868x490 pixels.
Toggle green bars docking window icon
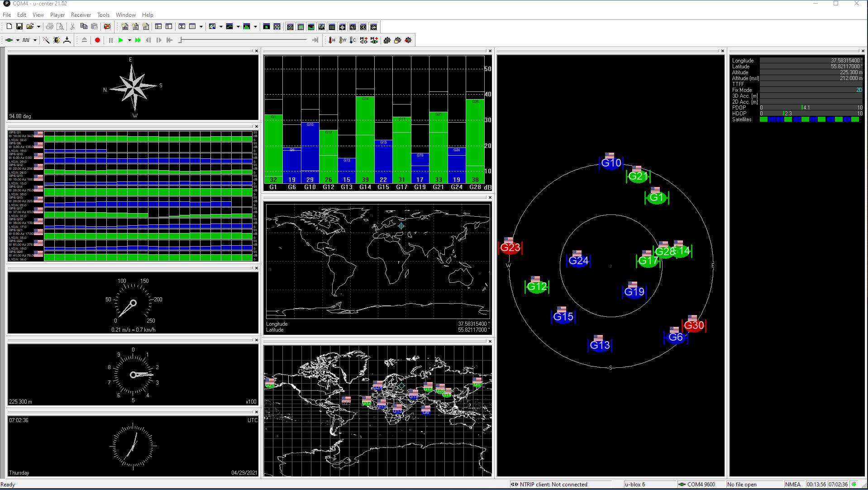click(311, 27)
